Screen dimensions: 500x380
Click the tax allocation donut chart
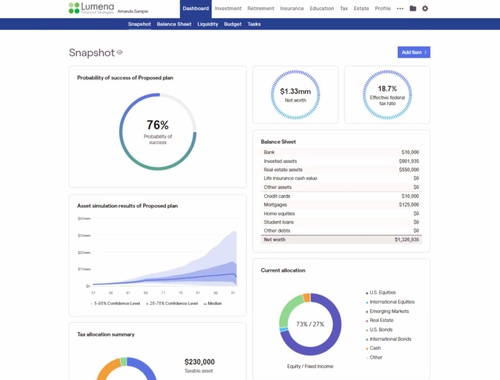coord(126,369)
